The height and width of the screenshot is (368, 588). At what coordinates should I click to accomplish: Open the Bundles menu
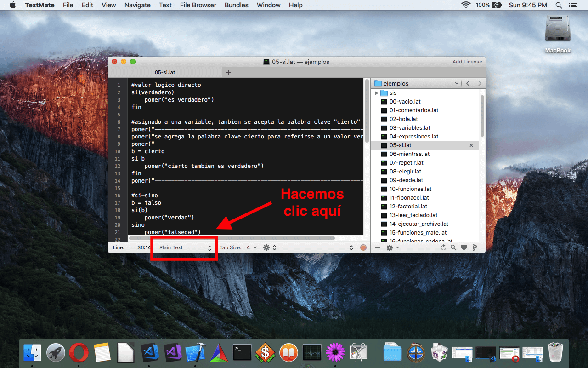pos(237,5)
